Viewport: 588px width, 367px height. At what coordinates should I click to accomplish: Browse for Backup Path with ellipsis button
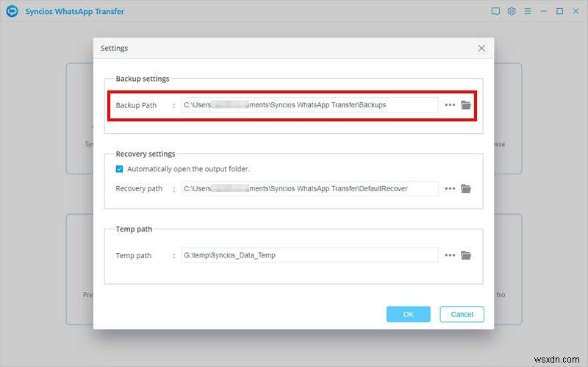pos(450,105)
